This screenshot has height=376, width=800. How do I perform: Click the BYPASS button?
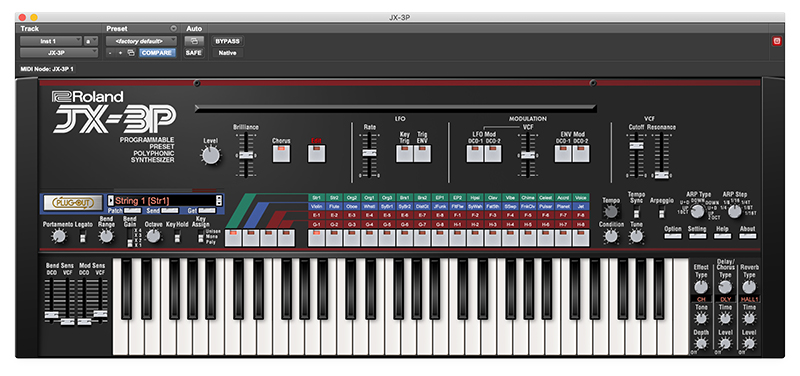pyautogui.click(x=227, y=41)
